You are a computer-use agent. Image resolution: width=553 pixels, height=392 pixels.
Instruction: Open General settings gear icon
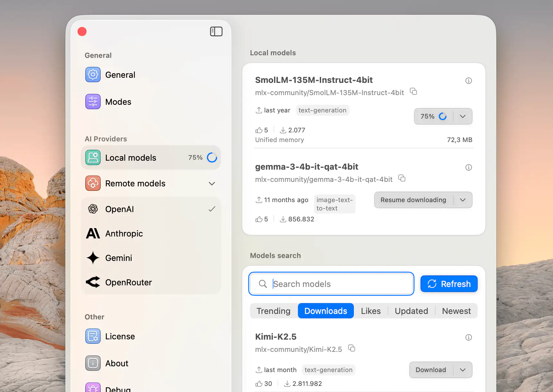point(93,75)
